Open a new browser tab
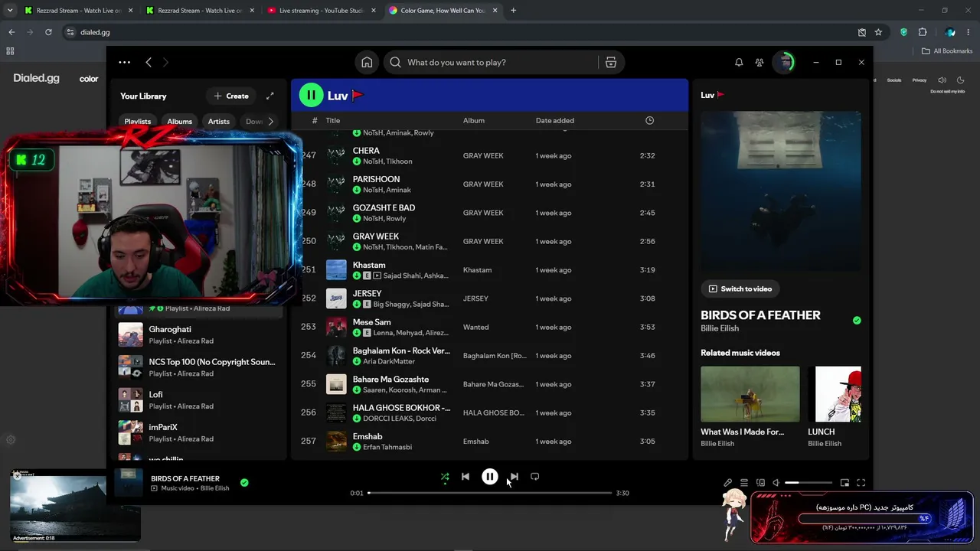The width and height of the screenshot is (980, 551). [x=513, y=11]
